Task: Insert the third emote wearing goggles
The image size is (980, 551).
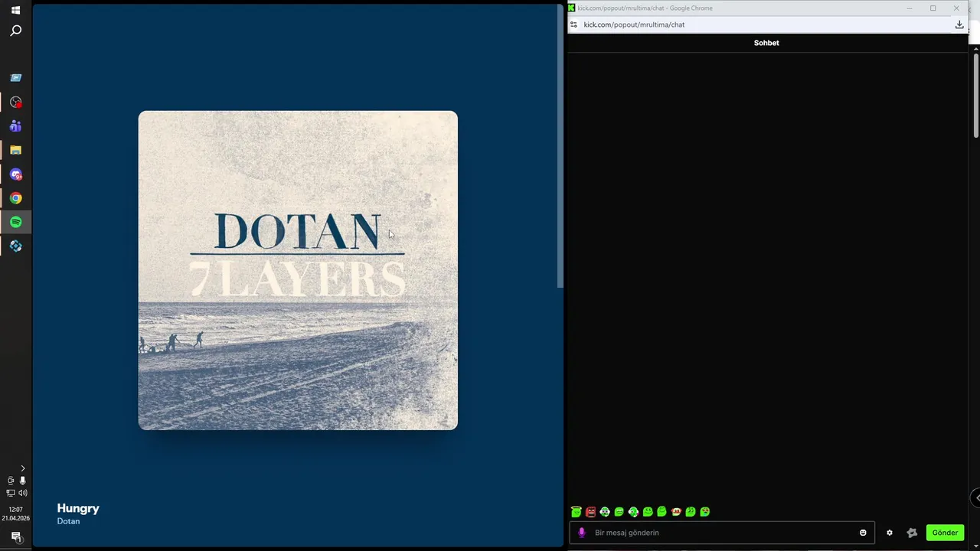Action: [605, 512]
